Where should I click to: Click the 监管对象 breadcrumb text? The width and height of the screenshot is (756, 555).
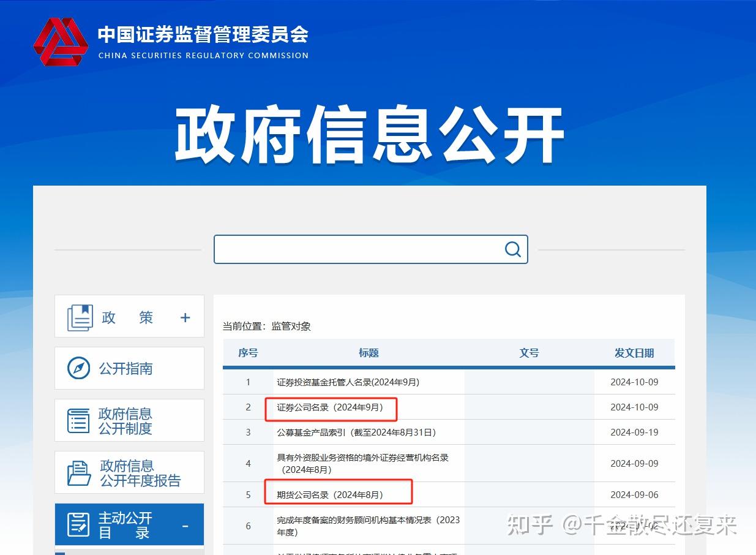click(291, 326)
